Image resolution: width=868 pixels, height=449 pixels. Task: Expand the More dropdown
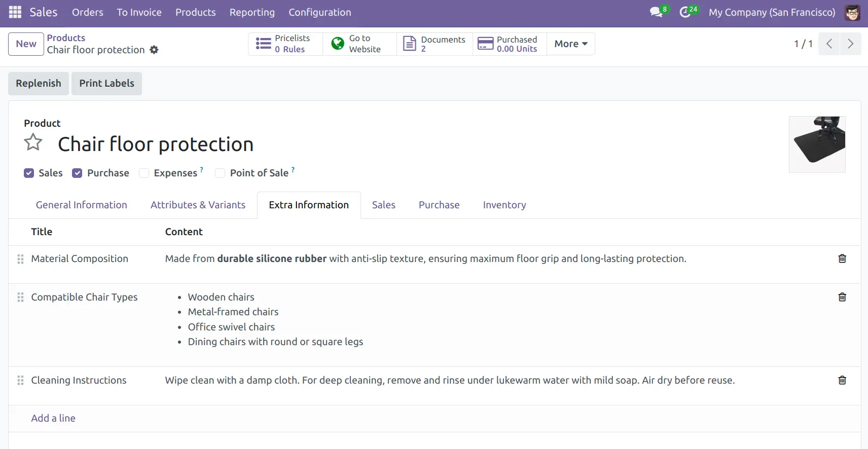[x=571, y=44]
